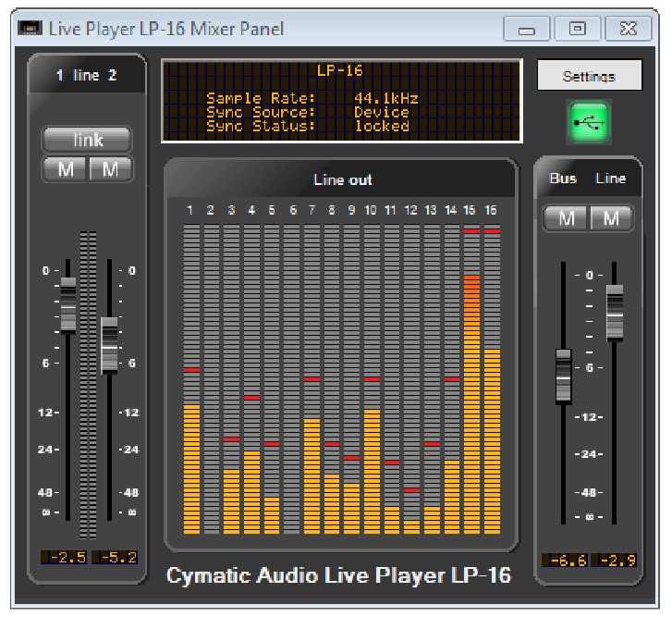Click the Line fader handle on right
The height and width of the screenshot is (617, 672).
click(615, 313)
